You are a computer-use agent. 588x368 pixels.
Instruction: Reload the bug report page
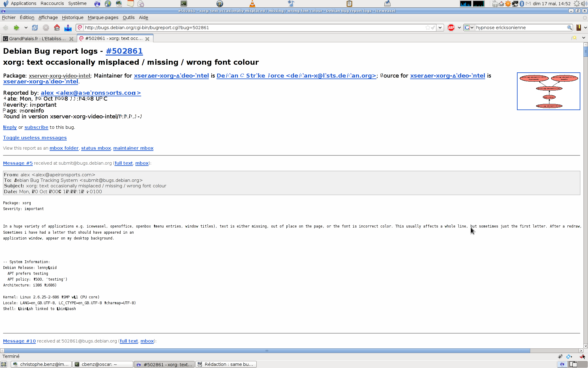(35, 28)
